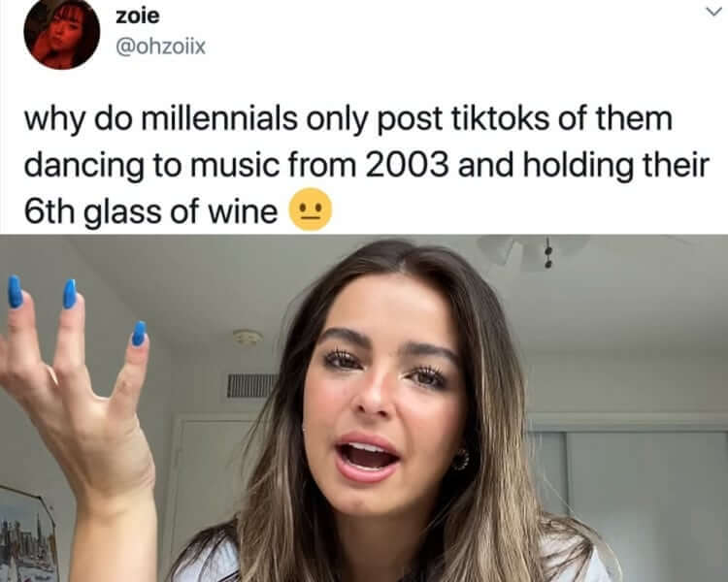Click the ceiling fan in the photo
The width and height of the screenshot is (728, 582).
(534, 251)
